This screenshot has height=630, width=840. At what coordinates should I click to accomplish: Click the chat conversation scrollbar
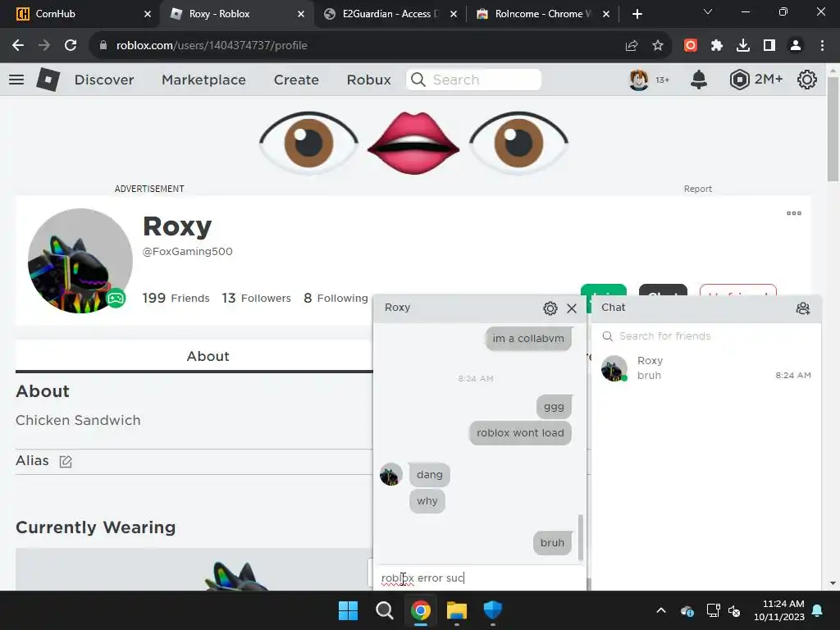point(580,537)
